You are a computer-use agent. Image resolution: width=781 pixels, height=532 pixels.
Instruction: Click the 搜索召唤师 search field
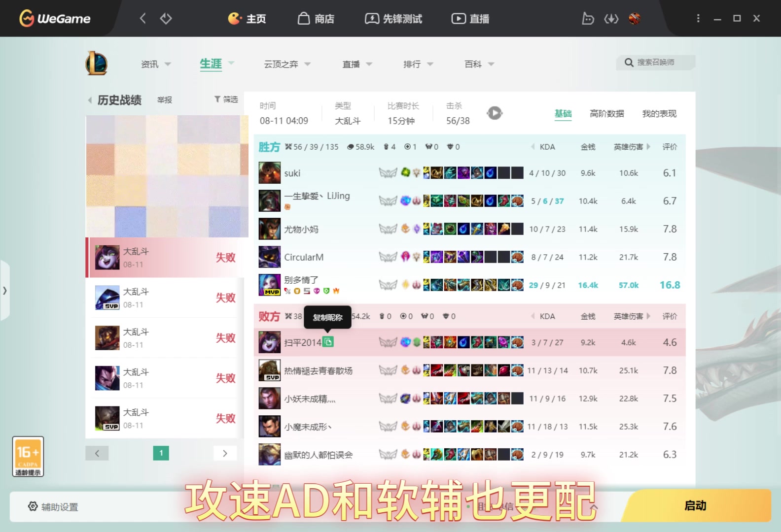tap(656, 63)
